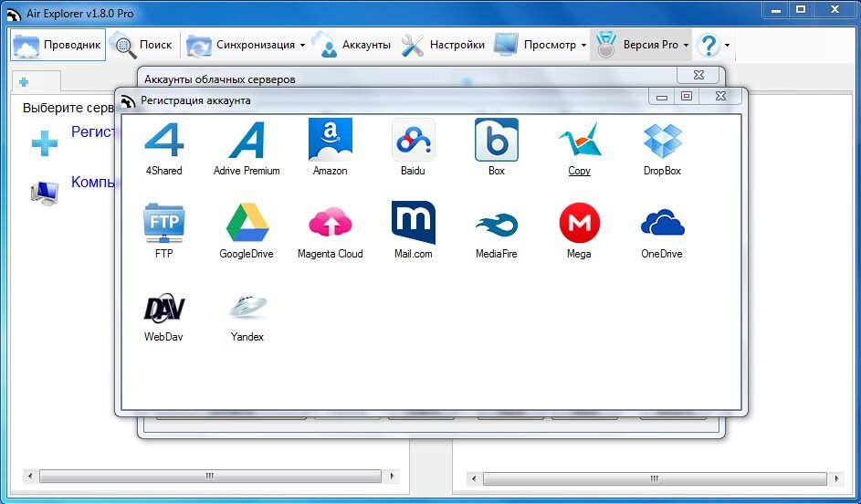The width and height of the screenshot is (861, 504).
Task: Click the Air Explorer title bar app icon
Action: (14, 14)
